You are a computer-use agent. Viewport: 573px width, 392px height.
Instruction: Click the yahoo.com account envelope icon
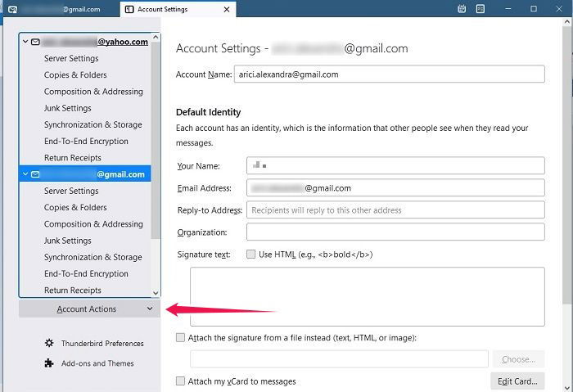[x=35, y=42]
